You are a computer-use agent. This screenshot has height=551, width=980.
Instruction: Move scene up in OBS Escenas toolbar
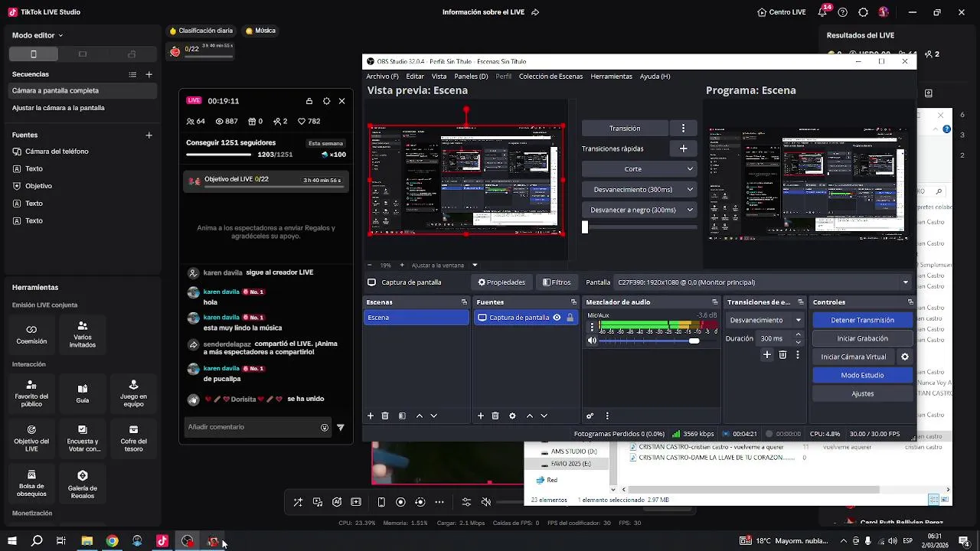[x=420, y=416]
